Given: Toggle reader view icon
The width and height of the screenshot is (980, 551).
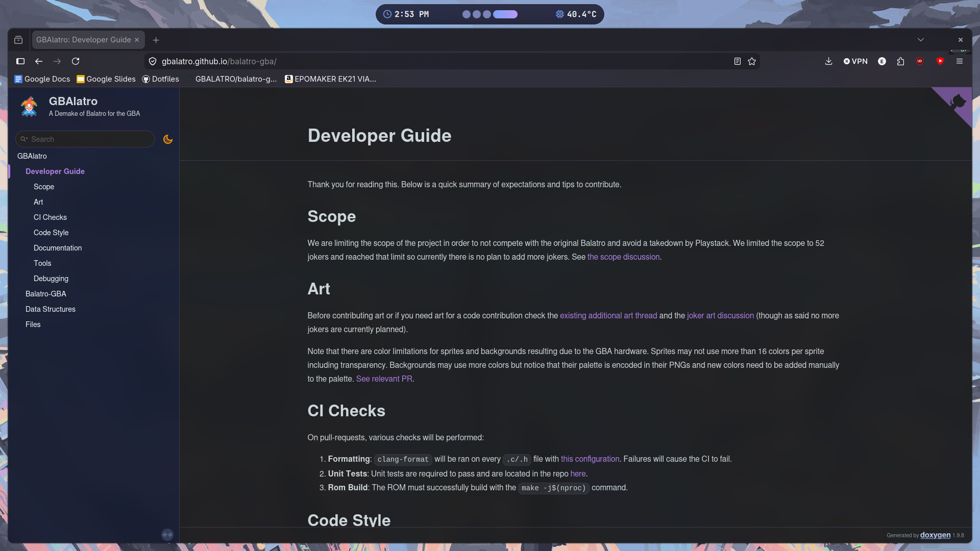Looking at the screenshot, I should pos(737,61).
